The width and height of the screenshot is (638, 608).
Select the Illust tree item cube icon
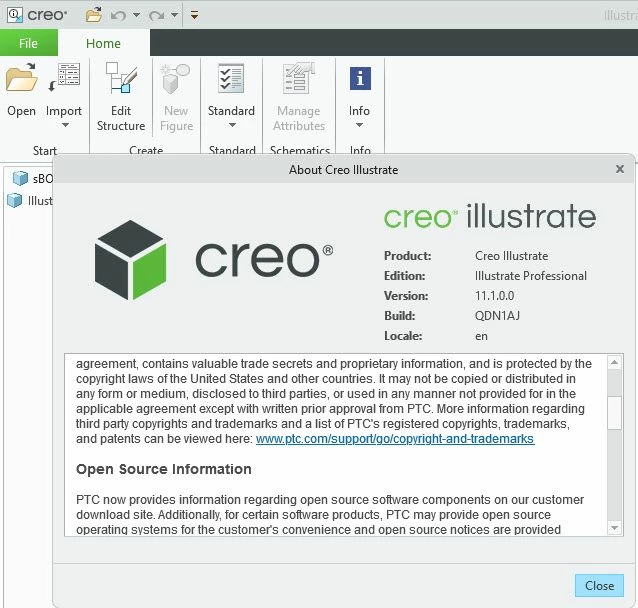[15, 200]
